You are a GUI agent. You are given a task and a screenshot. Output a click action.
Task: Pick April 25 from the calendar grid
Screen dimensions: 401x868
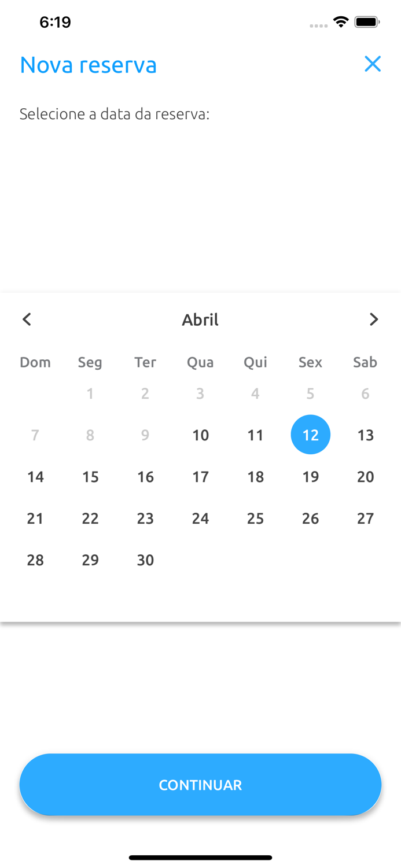point(255,518)
